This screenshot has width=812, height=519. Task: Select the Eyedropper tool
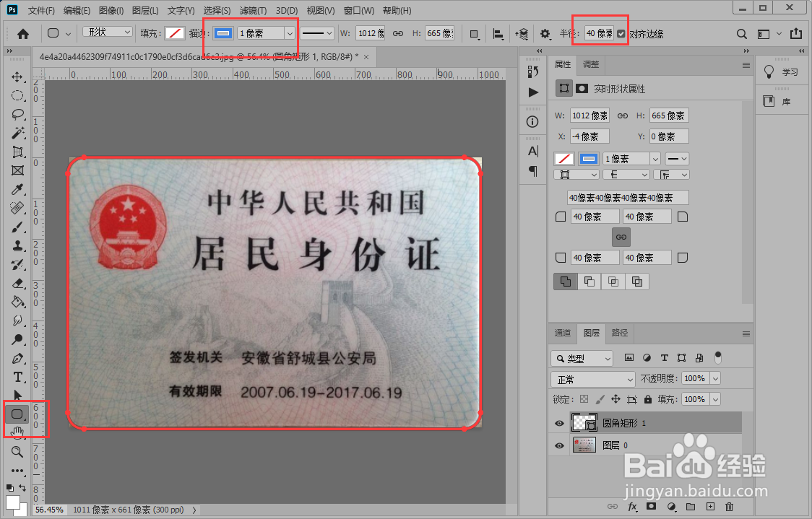(x=17, y=189)
